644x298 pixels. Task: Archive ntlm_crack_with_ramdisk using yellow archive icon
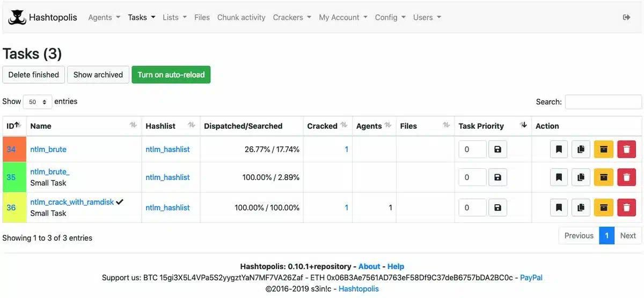click(x=603, y=207)
